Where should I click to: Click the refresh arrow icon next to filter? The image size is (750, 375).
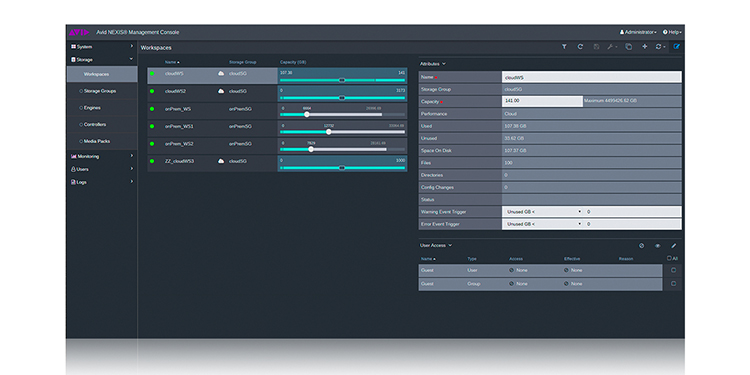[x=580, y=47]
